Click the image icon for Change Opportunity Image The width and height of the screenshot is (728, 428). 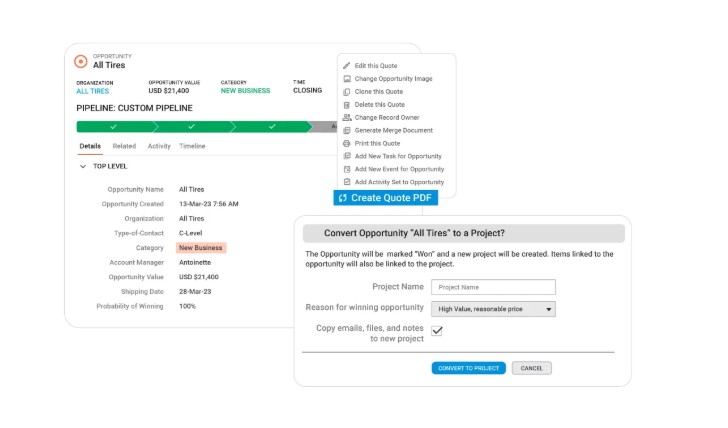347,78
